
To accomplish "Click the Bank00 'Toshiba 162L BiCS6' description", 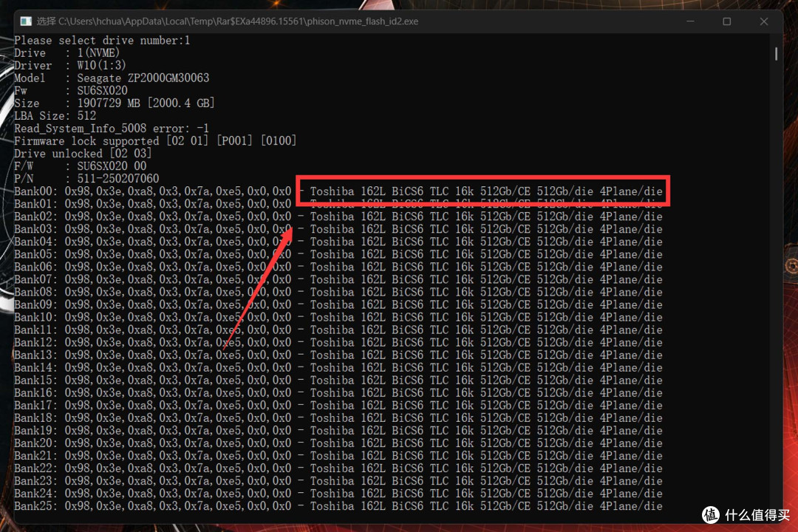I will click(366, 191).
